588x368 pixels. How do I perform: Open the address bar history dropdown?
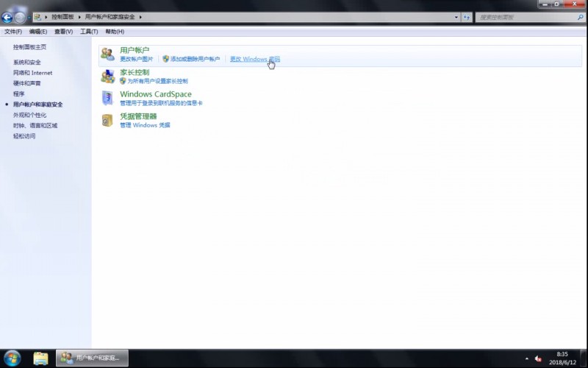click(456, 17)
